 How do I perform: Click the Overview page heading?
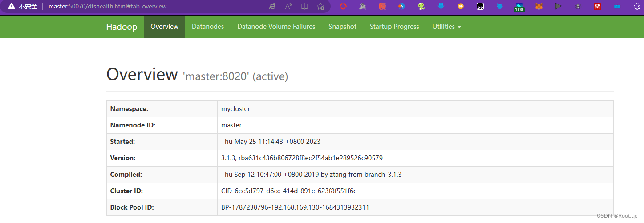coord(142,74)
